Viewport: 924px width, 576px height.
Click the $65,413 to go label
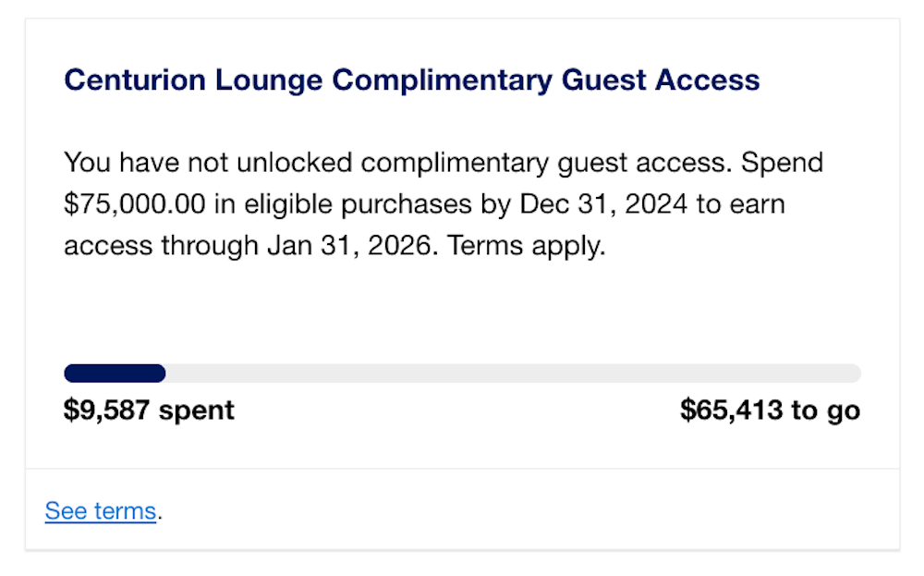(770, 409)
